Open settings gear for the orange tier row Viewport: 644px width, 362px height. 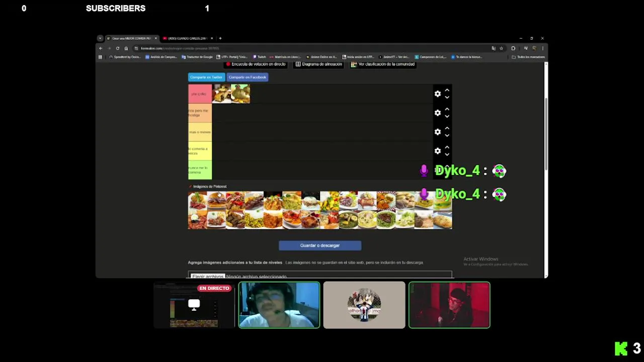(438, 113)
